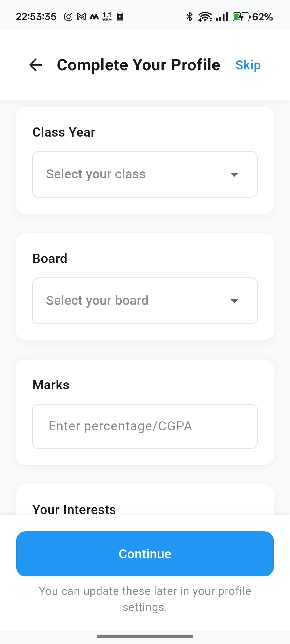The image size is (290, 644).
Task: Tap the Bluetooth status icon
Action: tap(190, 17)
